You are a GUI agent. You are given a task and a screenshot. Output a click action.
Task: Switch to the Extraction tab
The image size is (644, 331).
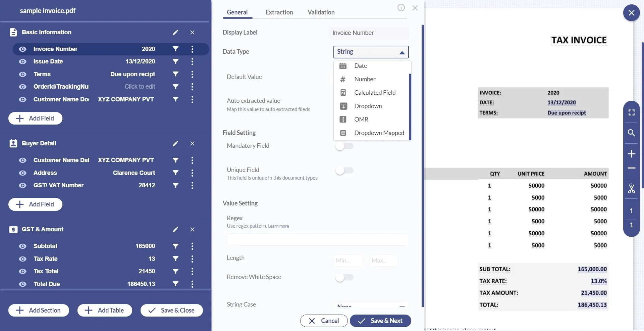(279, 12)
